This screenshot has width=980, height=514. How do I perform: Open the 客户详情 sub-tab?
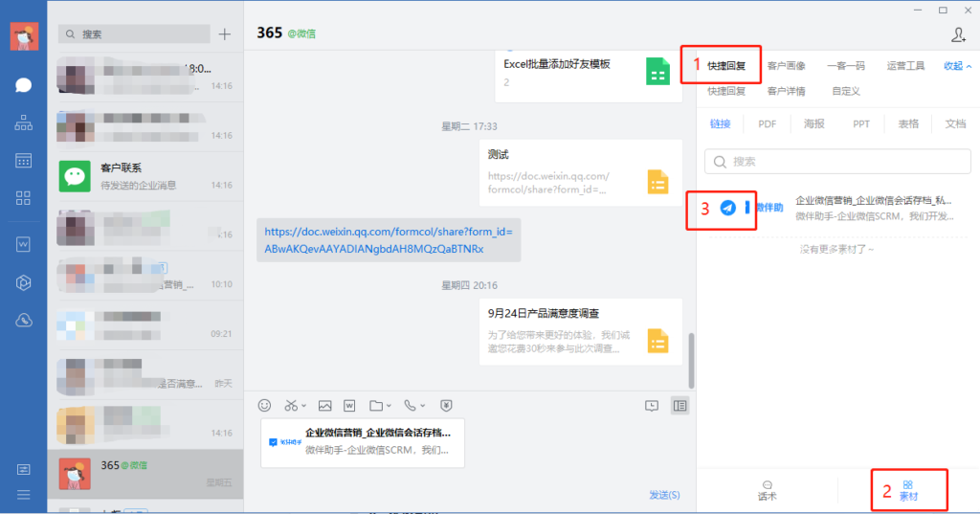(x=787, y=91)
